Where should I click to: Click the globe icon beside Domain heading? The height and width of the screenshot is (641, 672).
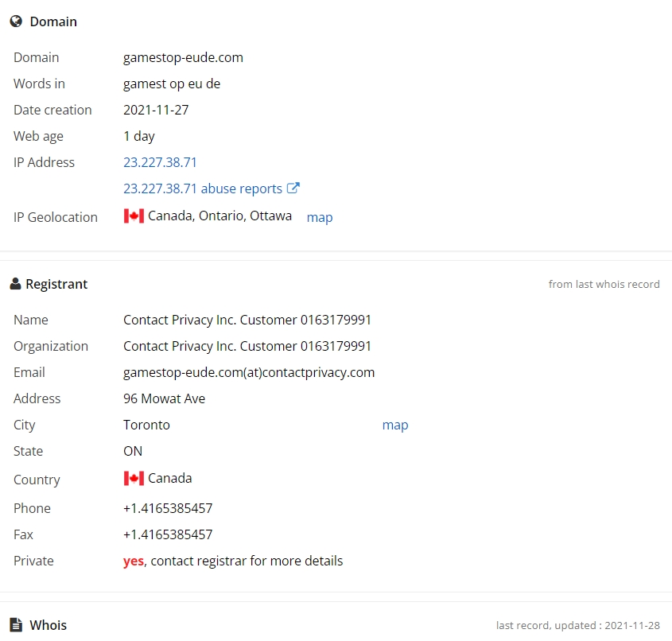(x=16, y=21)
